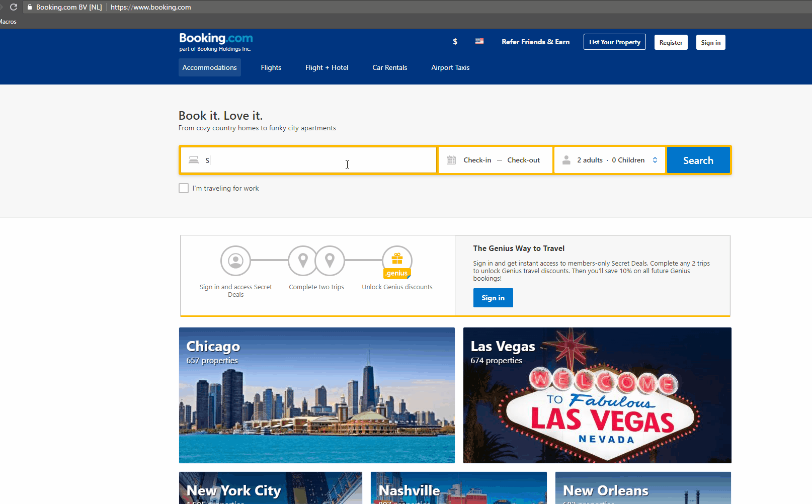
Task: Click the padlock site security icon
Action: click(30, 7)
